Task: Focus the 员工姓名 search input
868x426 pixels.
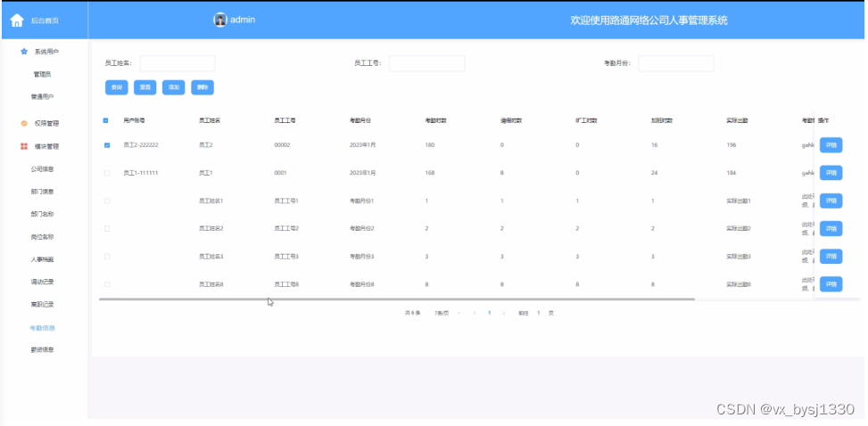Action: 178,63
